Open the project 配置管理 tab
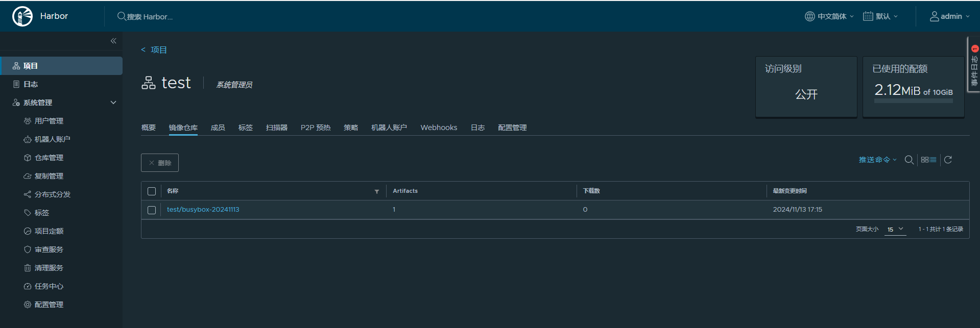The height and width of the screenshot is (328, 980). [x=512, y=128]
